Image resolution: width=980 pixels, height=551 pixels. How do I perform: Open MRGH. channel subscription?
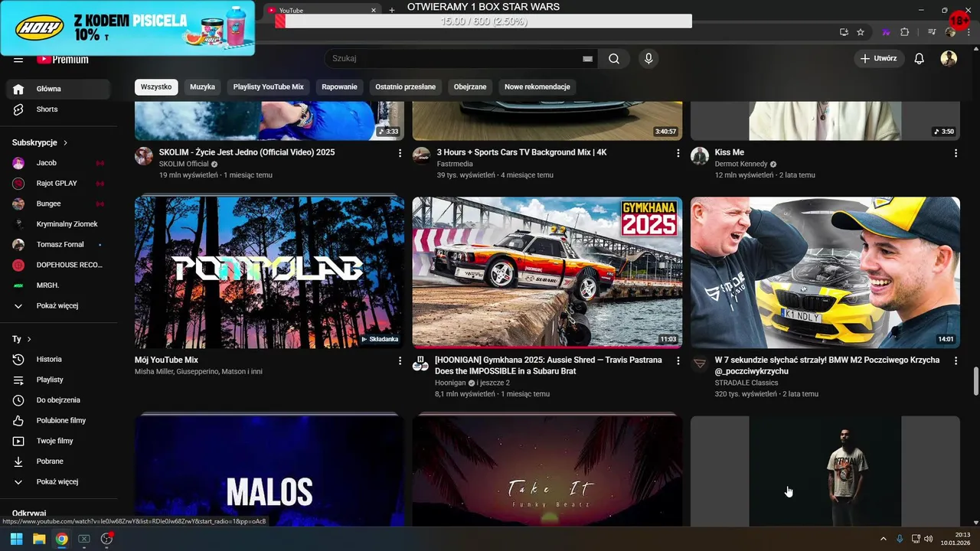[x=58, y=285]
